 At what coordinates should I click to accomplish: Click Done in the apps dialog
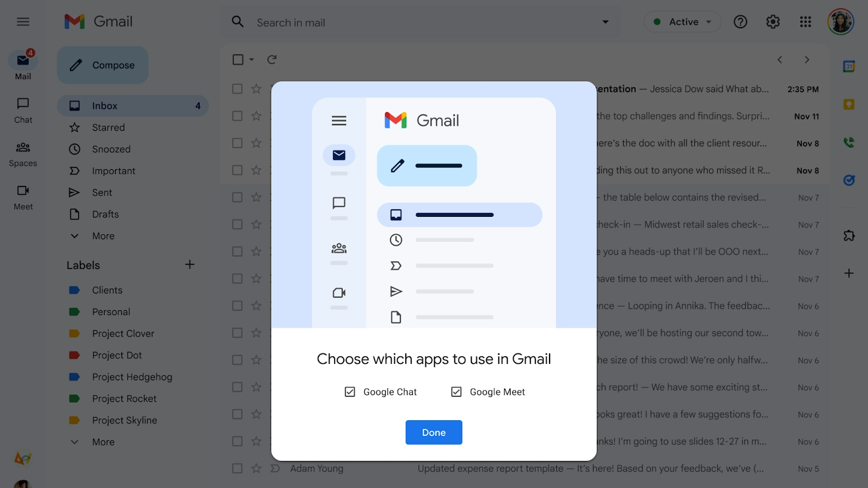[x=434, y=432]
